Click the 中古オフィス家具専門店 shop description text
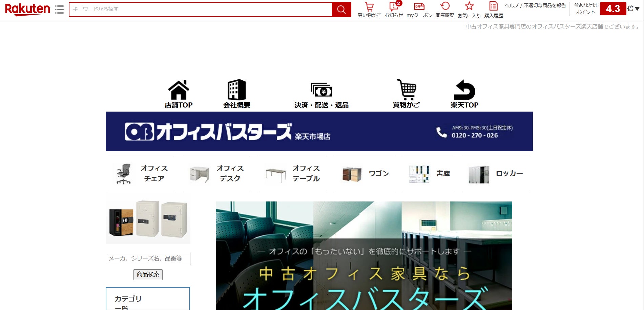 click(x=552, y=26)
